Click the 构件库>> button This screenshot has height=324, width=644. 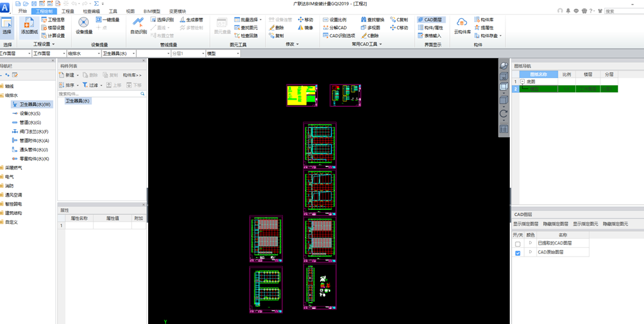click(132, 75)
